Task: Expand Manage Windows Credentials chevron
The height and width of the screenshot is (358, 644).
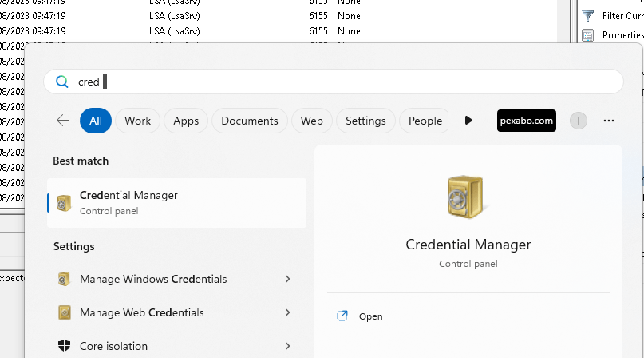Action: 287,279
